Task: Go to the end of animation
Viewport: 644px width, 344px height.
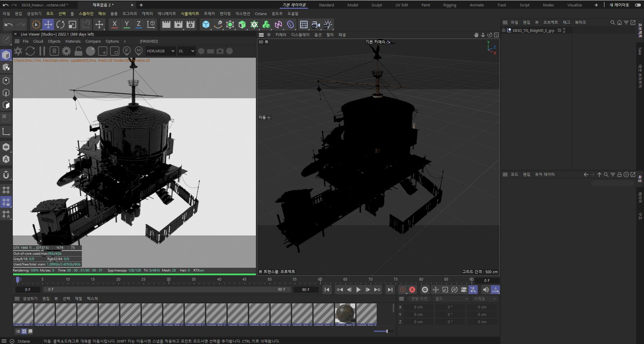Action: [x=390, y=290]
